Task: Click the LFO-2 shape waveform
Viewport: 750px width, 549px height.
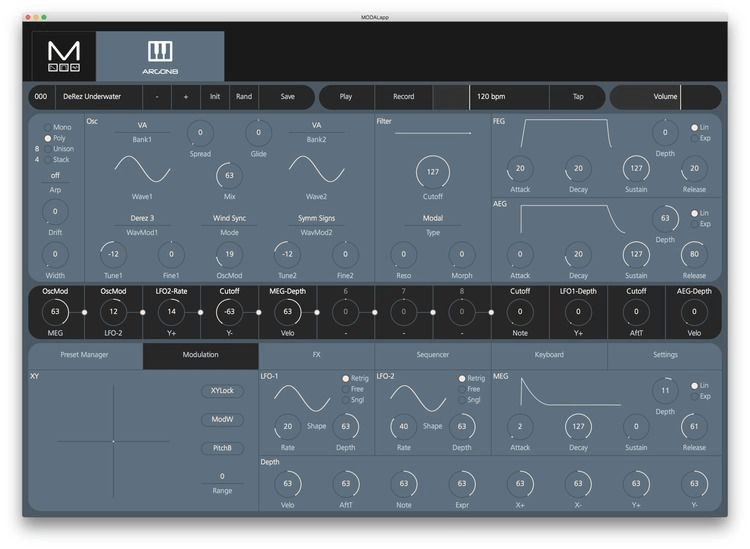Action: 418,398
